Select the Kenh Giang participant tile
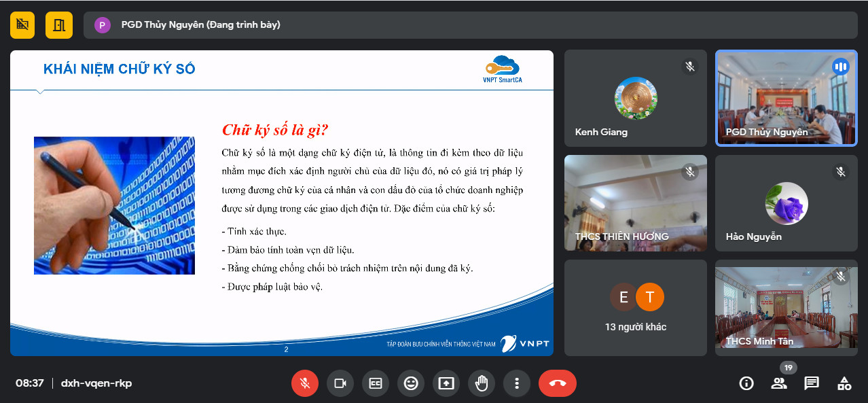This screenshot has height=403, width=868. tap(635, 99)
